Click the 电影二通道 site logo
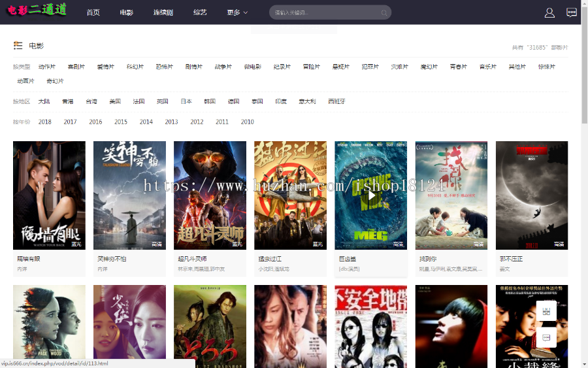Screen dimensions: 588x368 pos(37,9)
